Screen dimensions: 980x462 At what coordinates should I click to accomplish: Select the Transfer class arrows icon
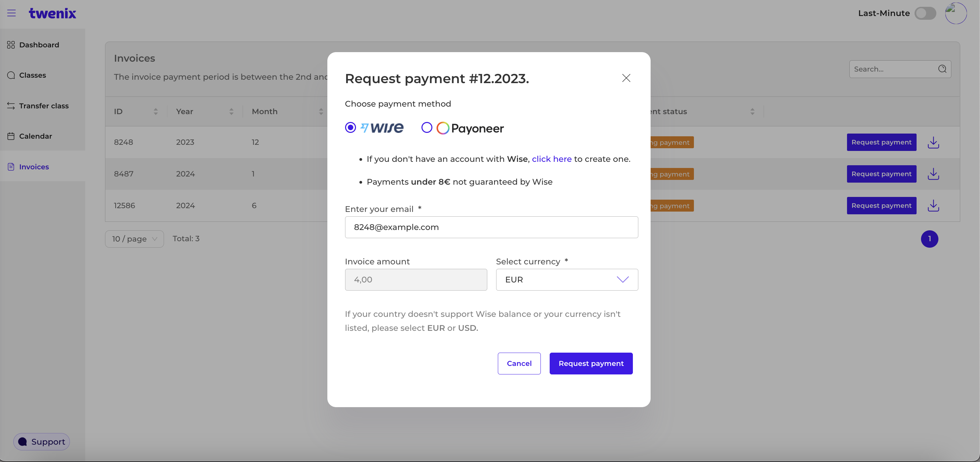pos(11,106)
